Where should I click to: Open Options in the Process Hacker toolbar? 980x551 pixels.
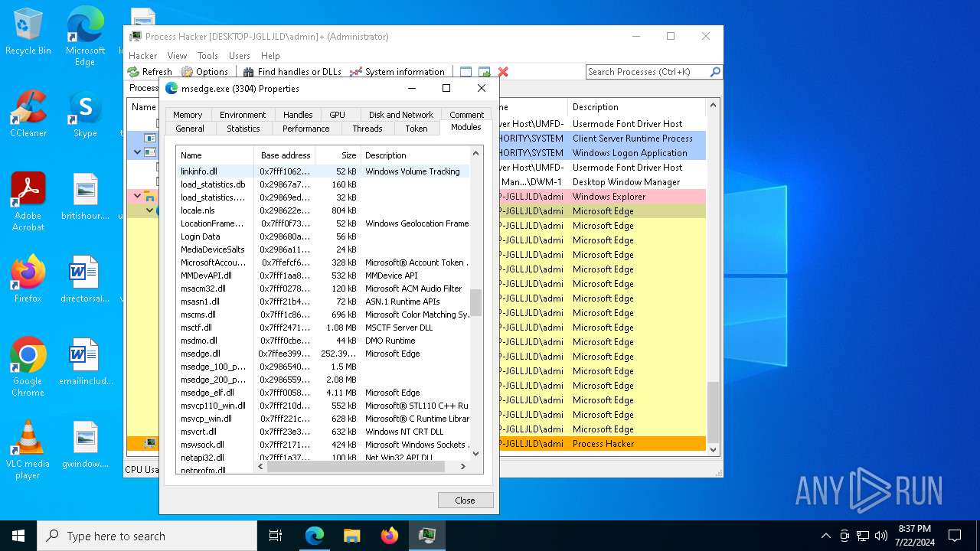(x=204, y=71)
